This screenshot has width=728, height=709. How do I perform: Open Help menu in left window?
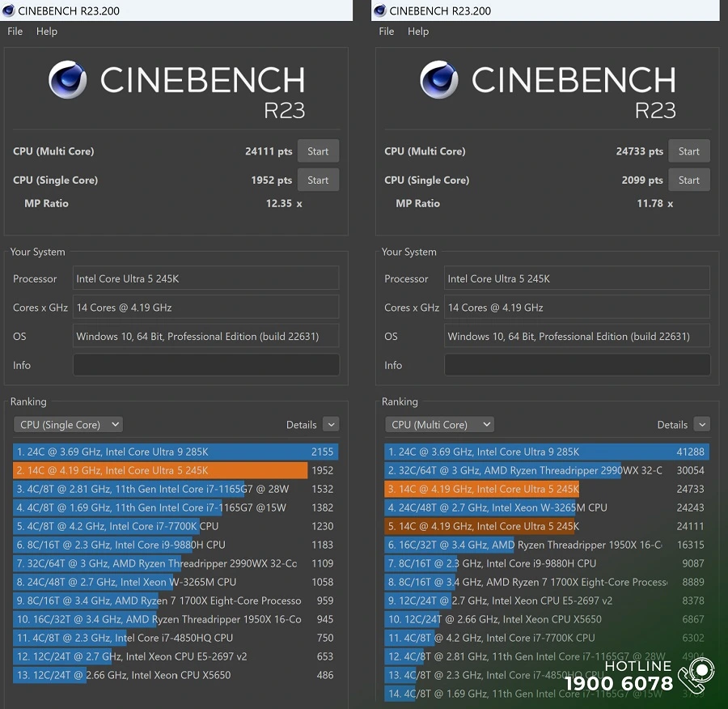pyautogui.click(x=46, y=31)
